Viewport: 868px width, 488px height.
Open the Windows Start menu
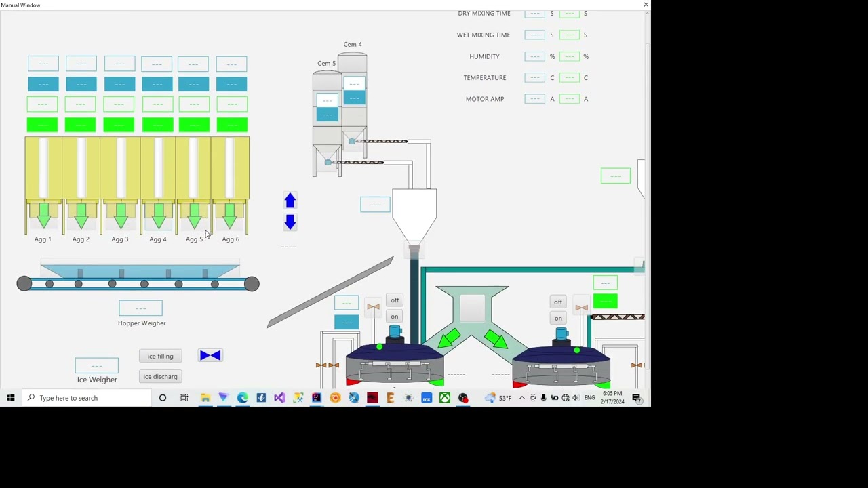(10, 398)
